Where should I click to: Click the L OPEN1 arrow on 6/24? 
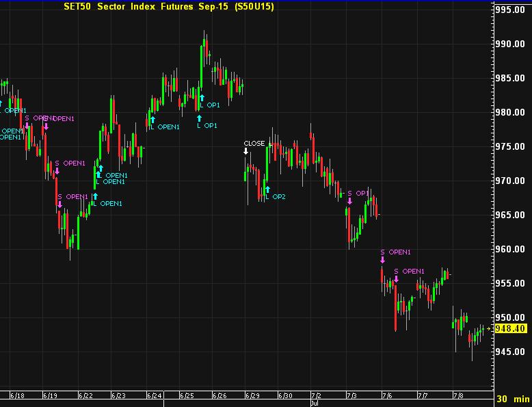click(152, 119)
